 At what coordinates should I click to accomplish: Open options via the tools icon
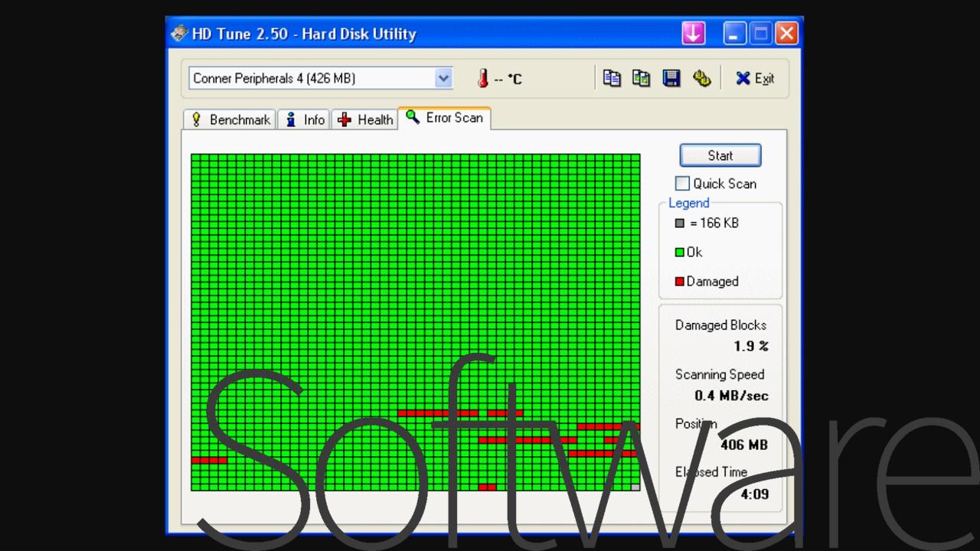pyautogui.click(x=701, y=78)
